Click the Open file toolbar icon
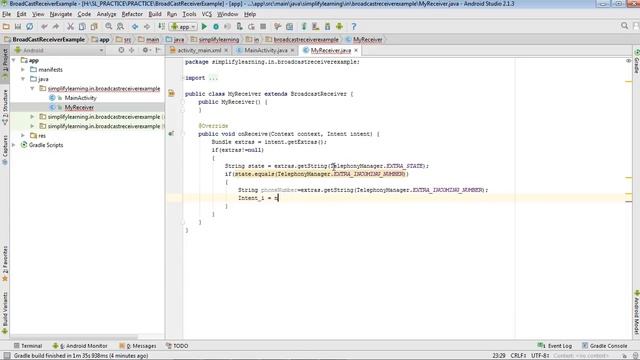Viewport: 640px width, 360px height. (6, 27)
